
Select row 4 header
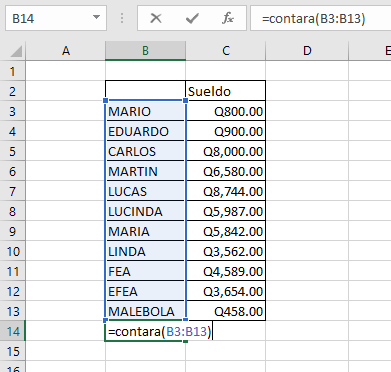tap(13, 131)
